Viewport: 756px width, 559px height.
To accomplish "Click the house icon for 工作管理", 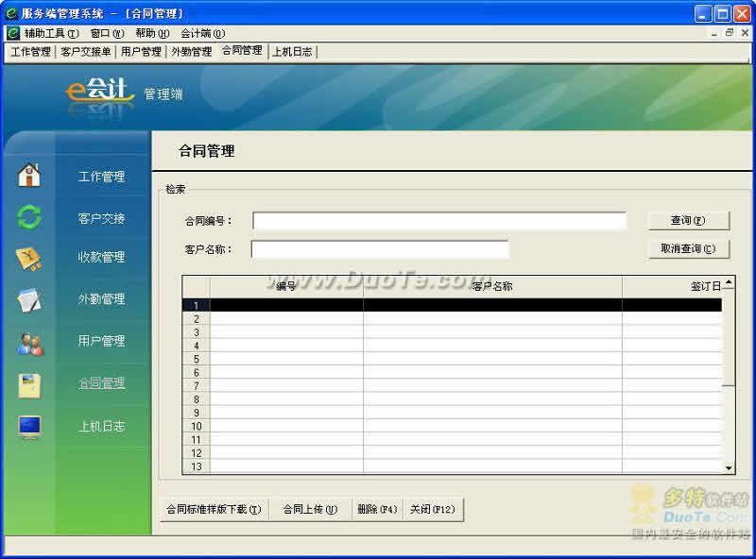I will (29, 175).
